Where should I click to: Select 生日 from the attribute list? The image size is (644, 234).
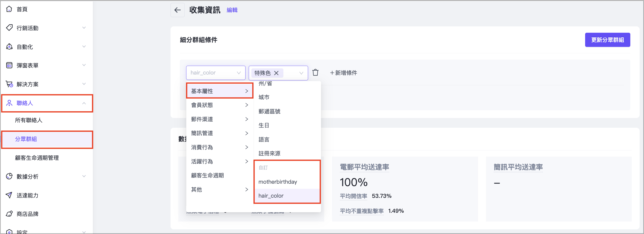[264, 125]
